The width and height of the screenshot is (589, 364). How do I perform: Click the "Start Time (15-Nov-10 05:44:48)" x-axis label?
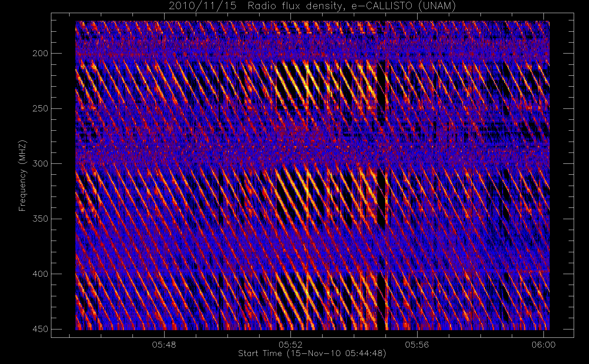[x=312, y=353]
